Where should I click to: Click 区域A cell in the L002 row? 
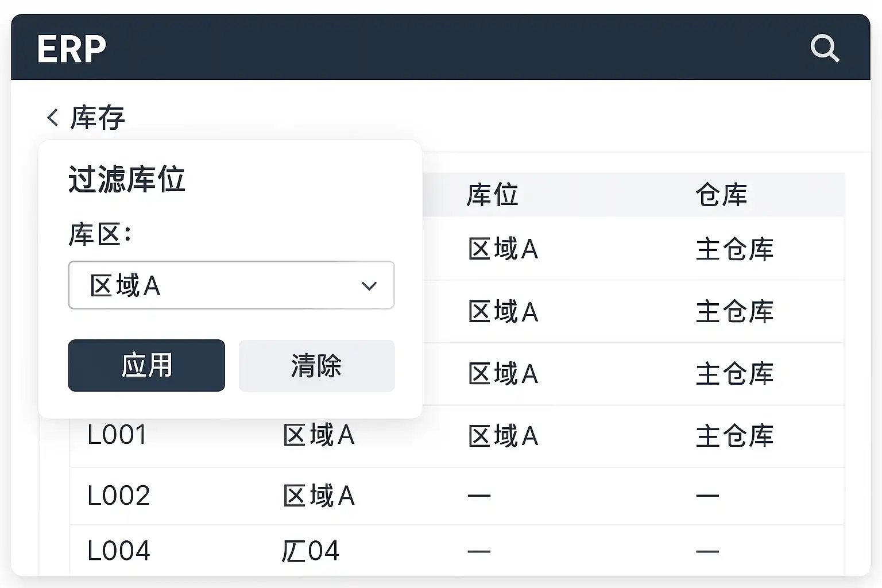[319, 496]
